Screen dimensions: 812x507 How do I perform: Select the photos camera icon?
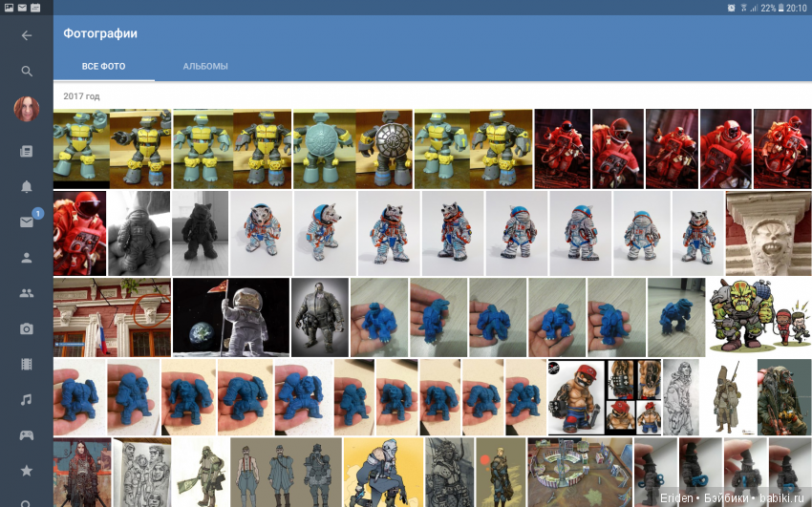coord(27,329)
